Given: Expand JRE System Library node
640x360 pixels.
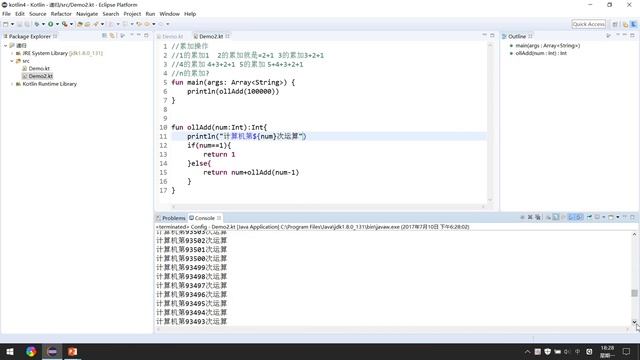Looking at the screenshot, I should (12, 53).
